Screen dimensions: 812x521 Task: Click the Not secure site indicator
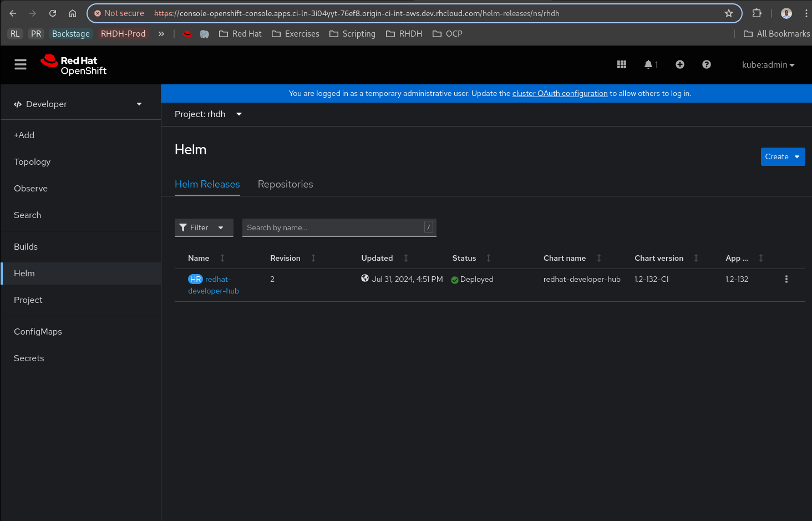(119, 13)
